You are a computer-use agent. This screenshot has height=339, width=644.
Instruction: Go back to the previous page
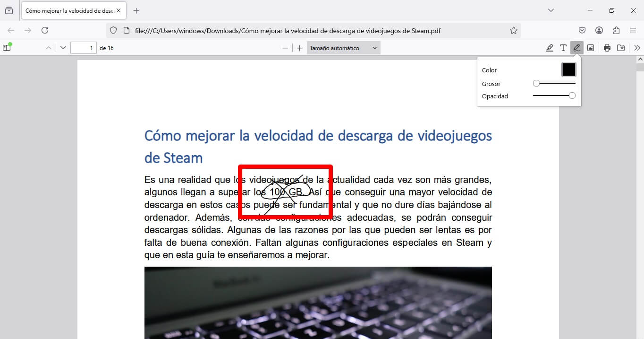11,30
